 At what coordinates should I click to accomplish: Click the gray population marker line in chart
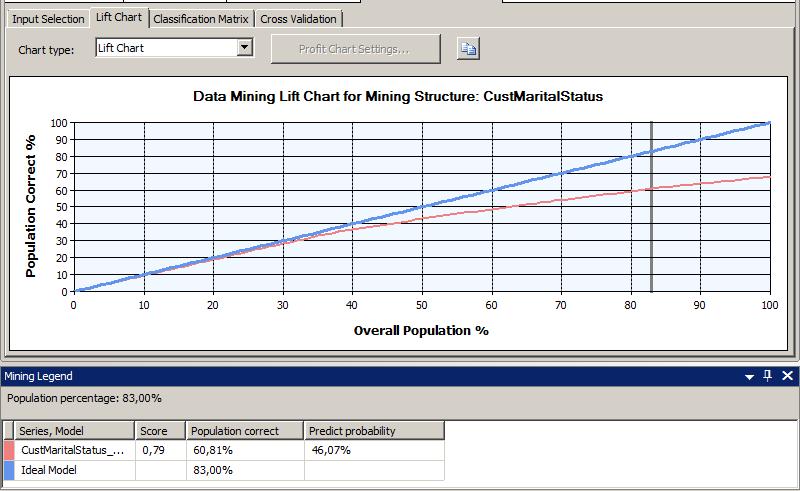click(651, 207)
